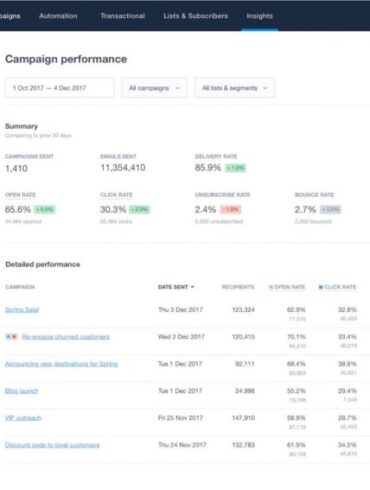Click the red change badge beside Unsubscribe Rate
The width and height of the screenshot is (370, 490).
point(231,210)
